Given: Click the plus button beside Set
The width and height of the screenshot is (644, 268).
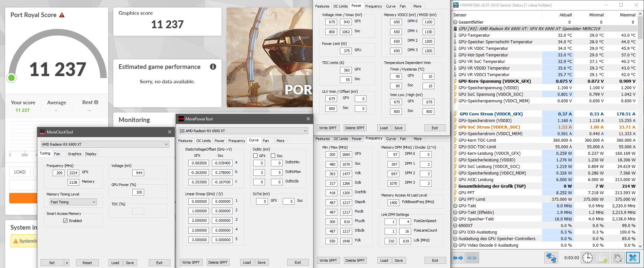Looking at the screenshot, I should (67, 263).
